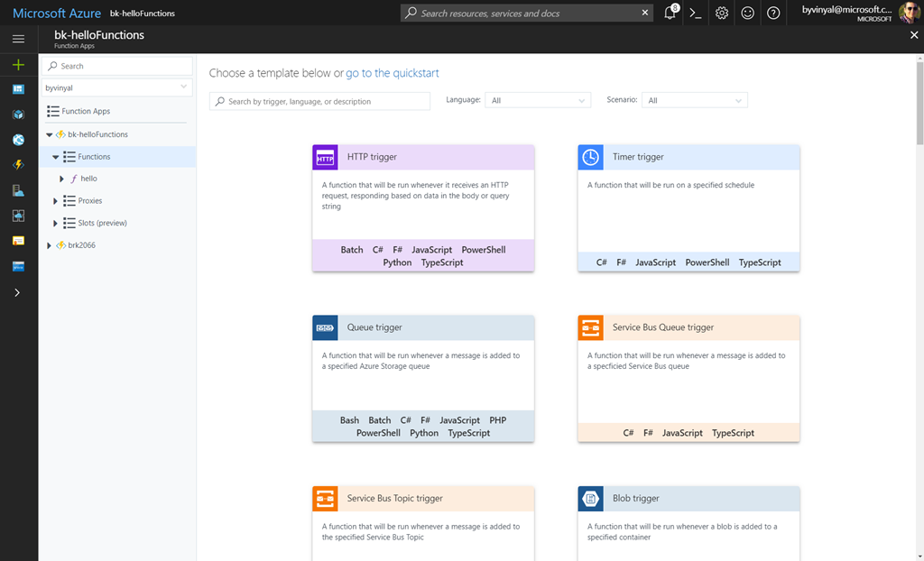Open the help question mark icon
Screen dimensions: 924x561
click(x=773, y=13)
